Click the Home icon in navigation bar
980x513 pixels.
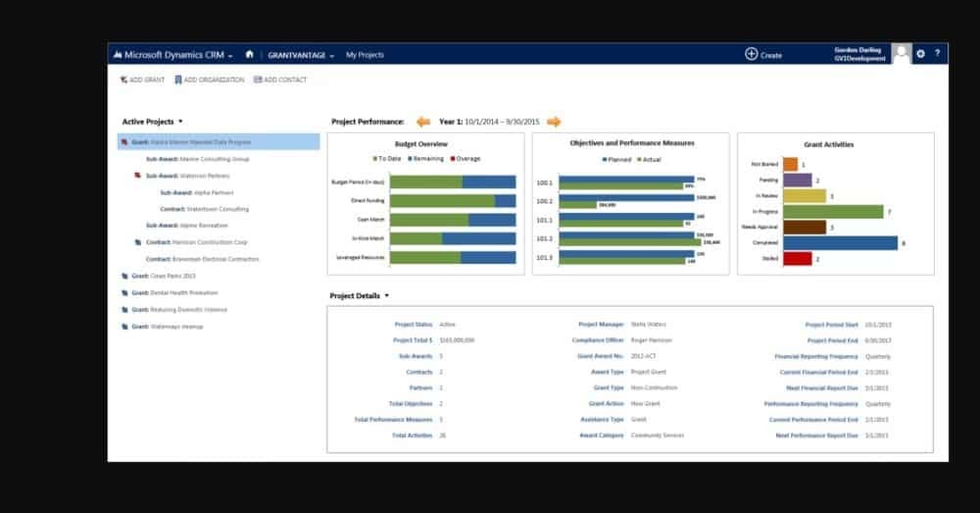(250, 55)
